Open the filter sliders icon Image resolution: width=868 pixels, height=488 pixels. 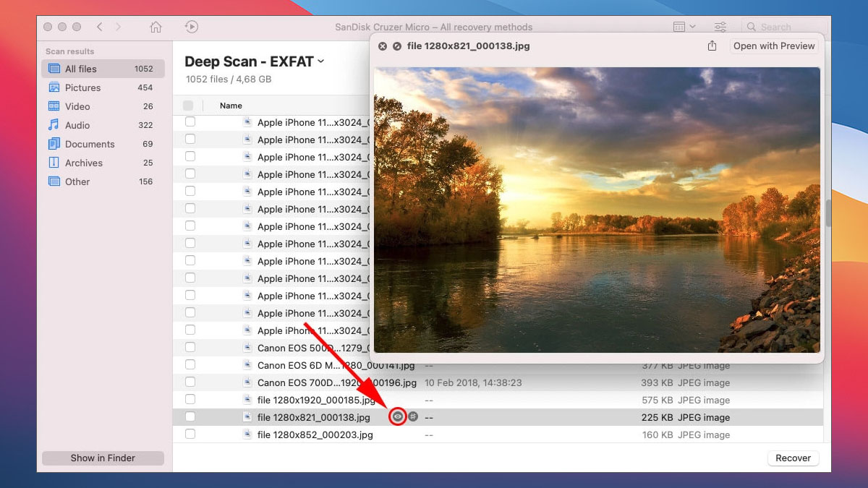coord(720,27)
